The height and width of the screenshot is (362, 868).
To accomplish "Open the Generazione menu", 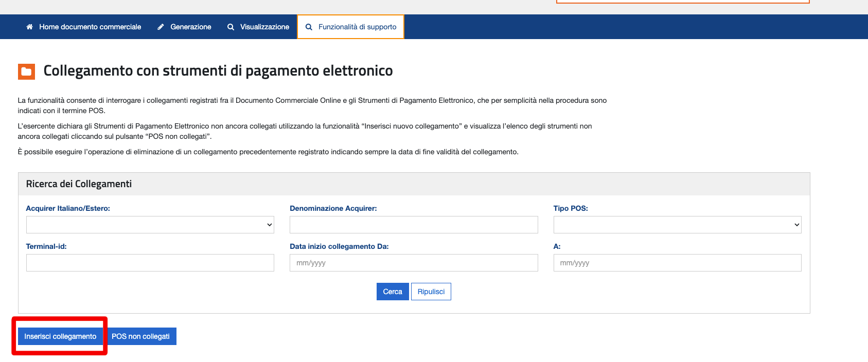I will tap(190, 27).
